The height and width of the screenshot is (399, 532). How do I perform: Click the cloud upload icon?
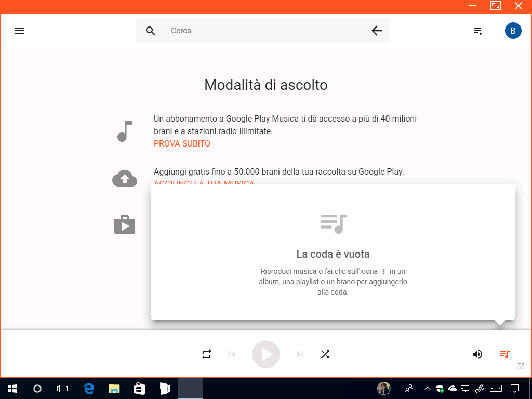(125, 178)
